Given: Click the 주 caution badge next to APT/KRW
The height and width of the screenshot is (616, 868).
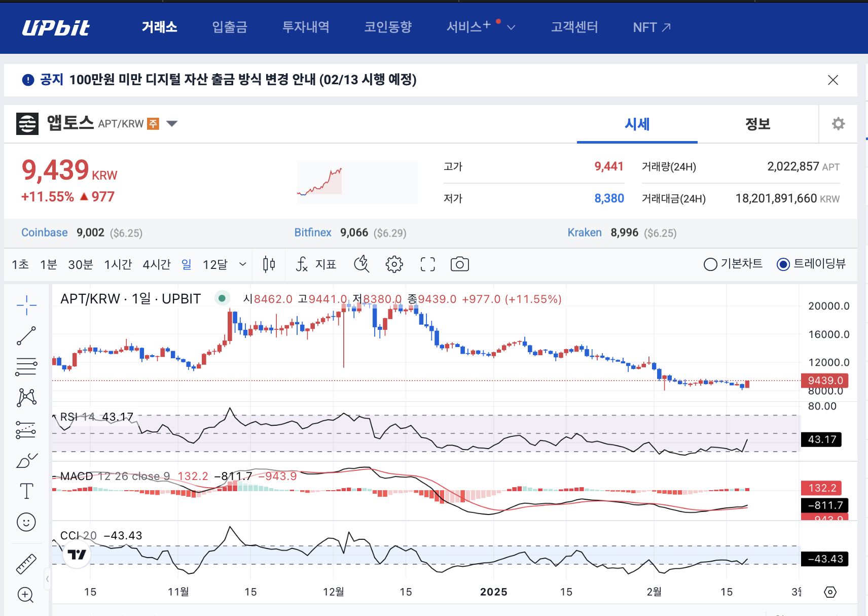Looking at the screenshot, I should coord(153,124).
